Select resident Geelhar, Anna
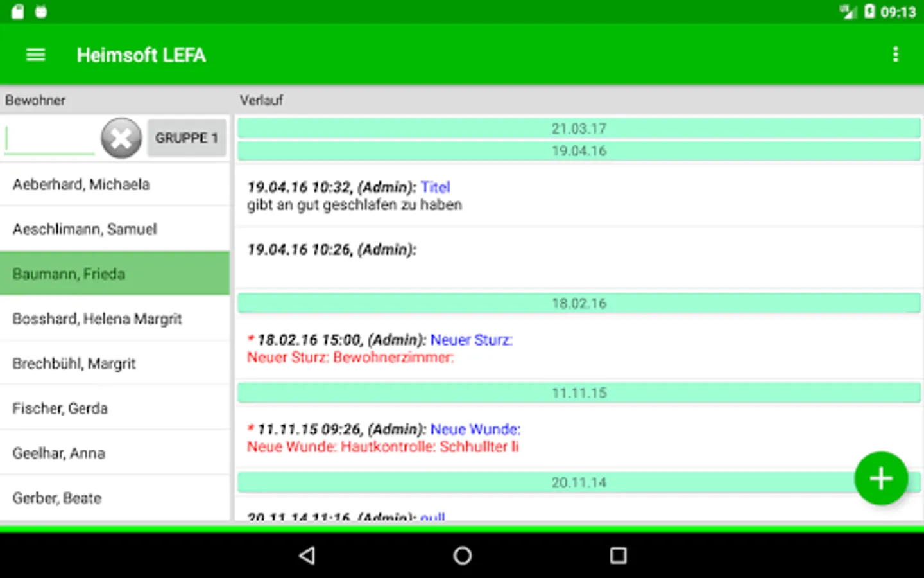 click(x=115, y=453)
